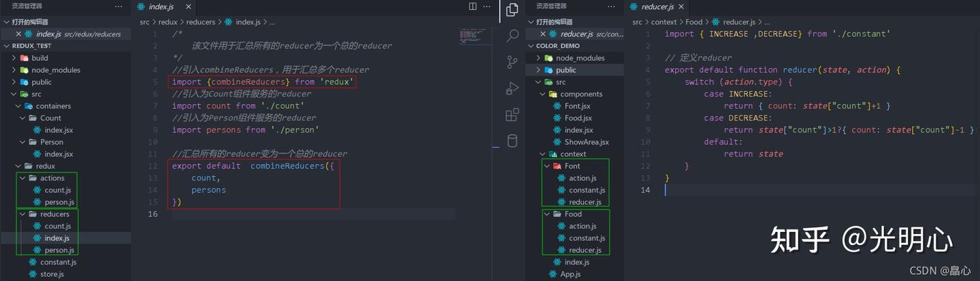
Task: Click 'redux' breadcrumb in left editor
Action: pyautogui.click(x=167, y=22)
